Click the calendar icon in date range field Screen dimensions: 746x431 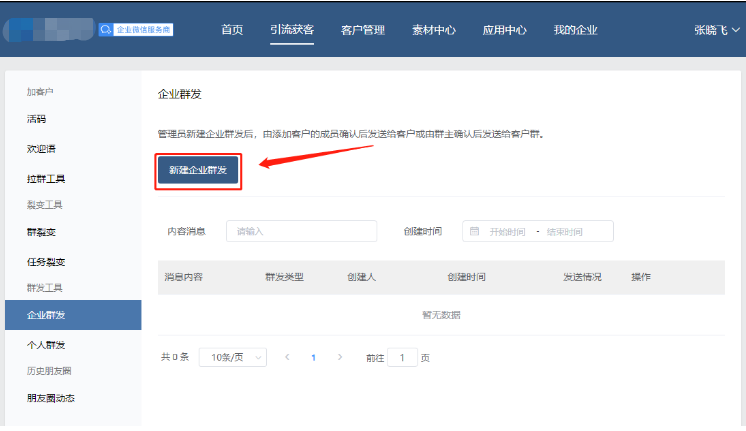[474, 231]
